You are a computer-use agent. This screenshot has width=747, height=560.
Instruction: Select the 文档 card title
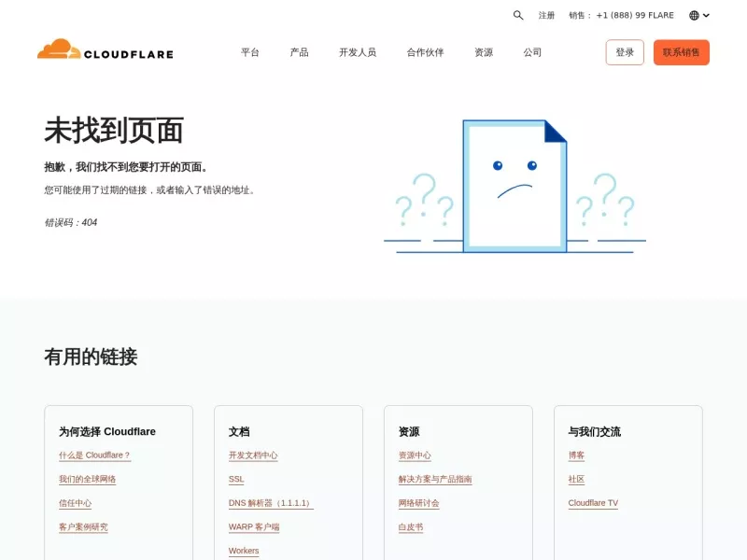pos(239,431)
